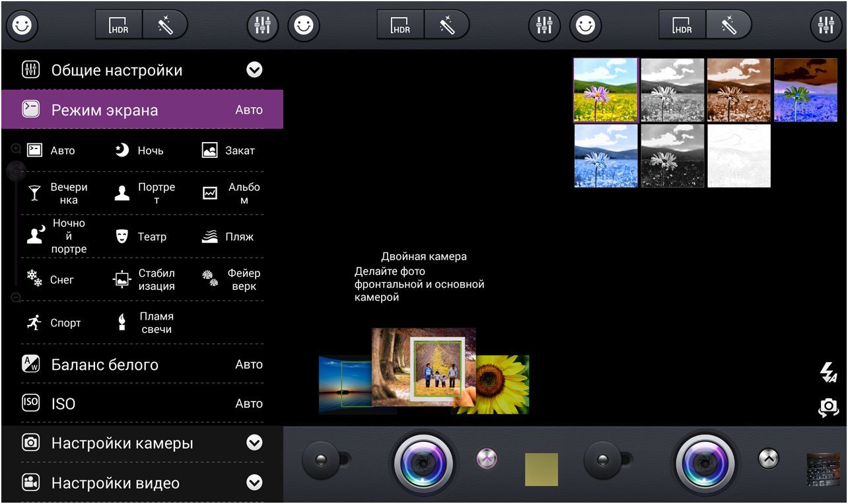Open the Баланс белого setting
This screenshot has width=848, height=504.
click(142, 365)
